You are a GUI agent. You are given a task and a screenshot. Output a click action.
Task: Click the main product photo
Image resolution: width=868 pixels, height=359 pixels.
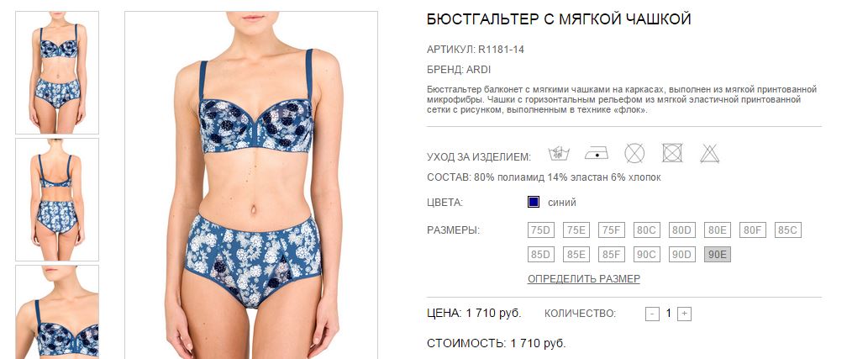[x=251, y=185]
